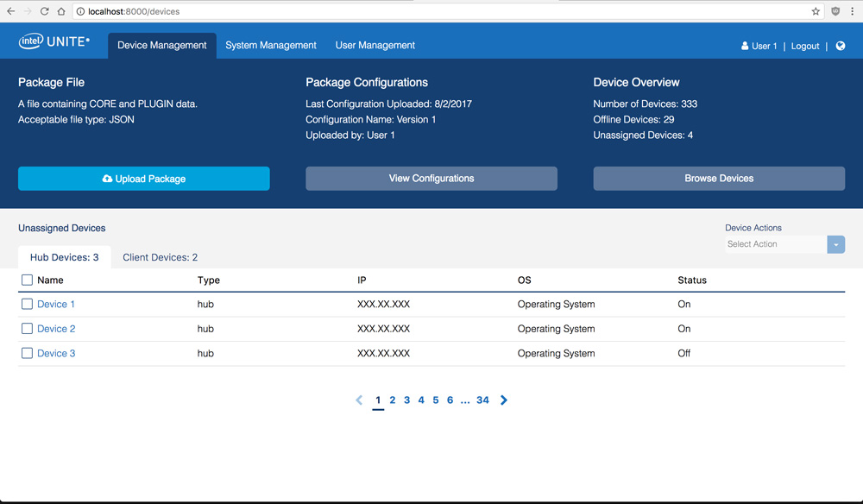Open the Device 3 link

(56, 353)
